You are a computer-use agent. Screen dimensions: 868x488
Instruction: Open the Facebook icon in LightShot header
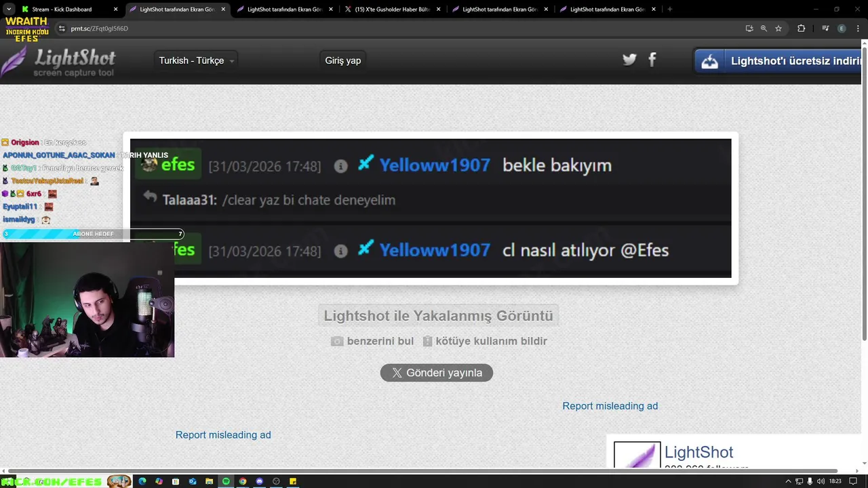point(652,60)
